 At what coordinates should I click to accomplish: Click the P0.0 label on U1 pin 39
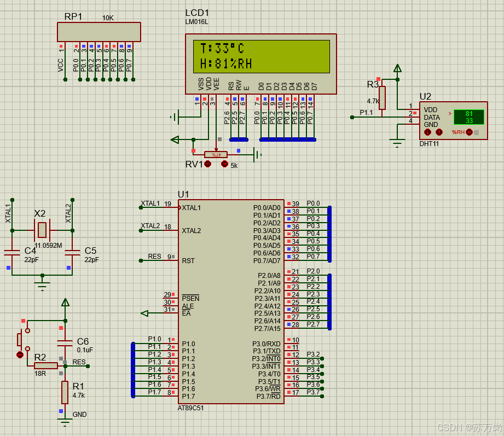tap(313, 204)
